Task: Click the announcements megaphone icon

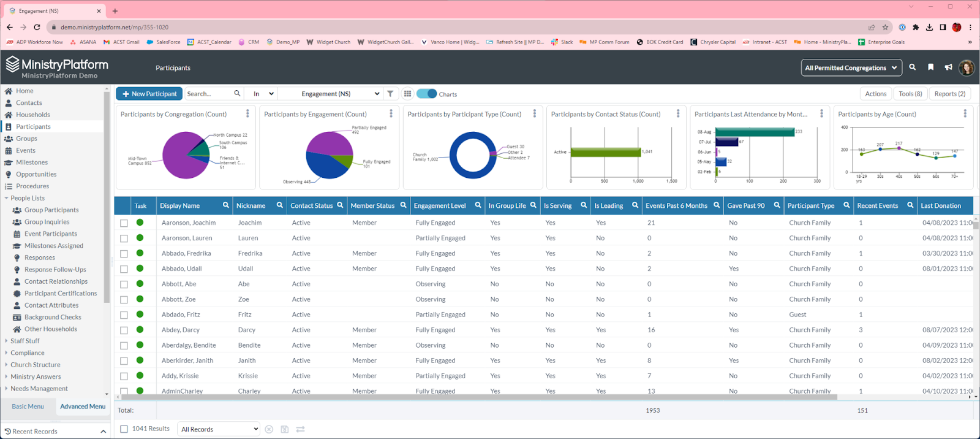Action: pos(948,67)
